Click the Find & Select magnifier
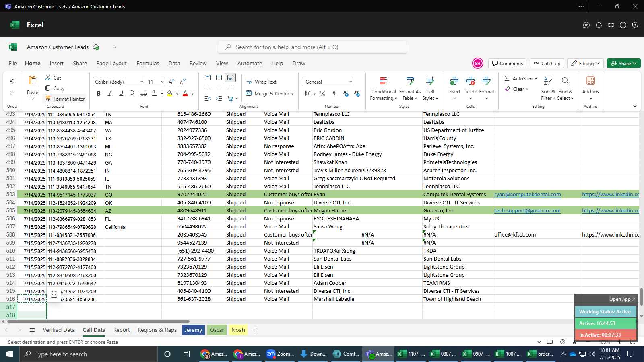The image size is (644, 362). click(x=565, y=81)
